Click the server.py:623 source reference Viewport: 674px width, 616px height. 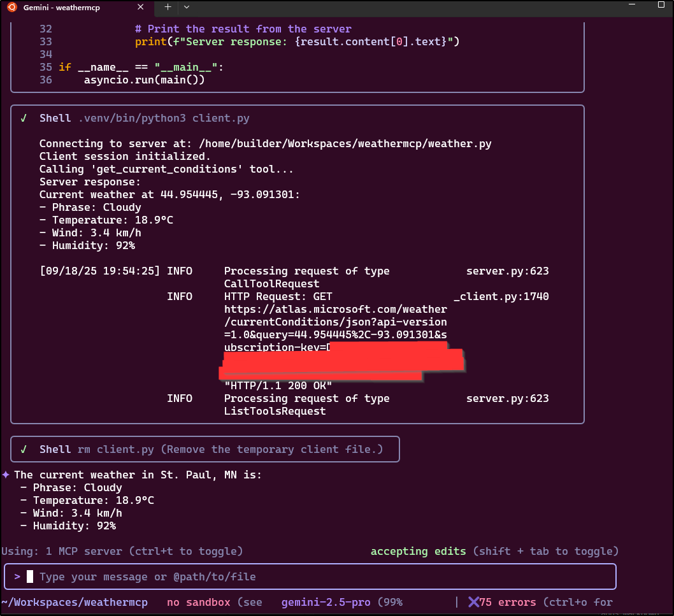507,271
